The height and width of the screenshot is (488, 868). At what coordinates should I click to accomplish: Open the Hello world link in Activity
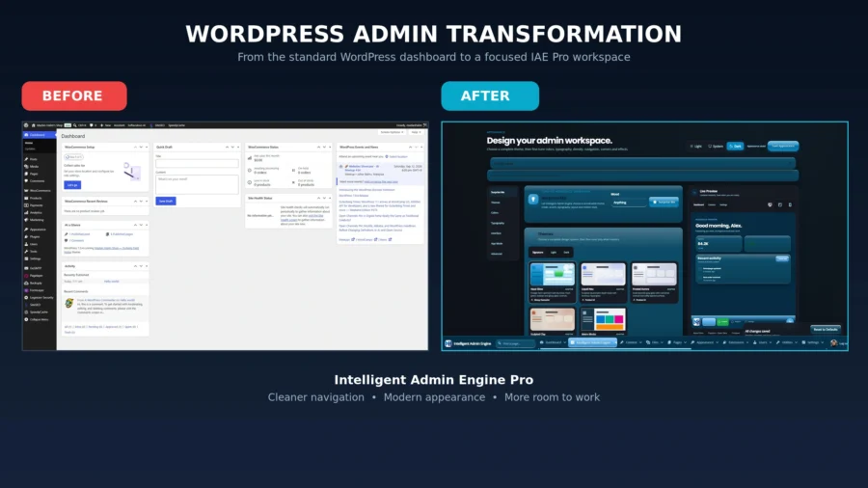point(112,282)
